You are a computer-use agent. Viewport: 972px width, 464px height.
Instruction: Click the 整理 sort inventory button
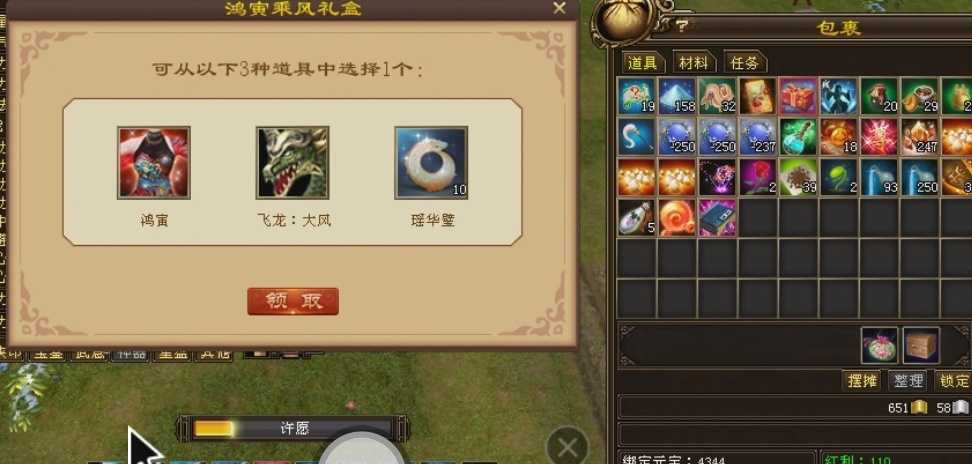pyautogui.click(x=908, y=380)
